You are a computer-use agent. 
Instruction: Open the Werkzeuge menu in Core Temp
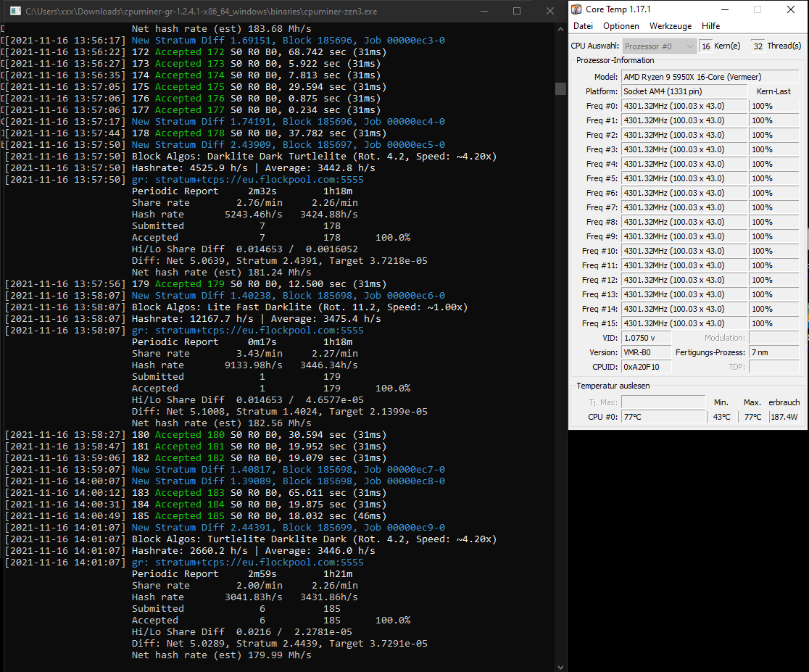coord(671,26)
